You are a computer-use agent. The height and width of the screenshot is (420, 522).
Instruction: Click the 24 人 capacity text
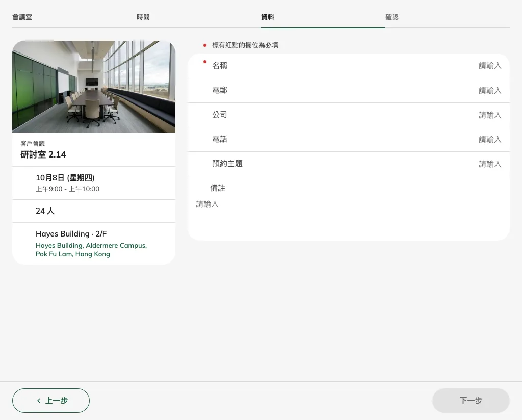(x=45, y=211)
